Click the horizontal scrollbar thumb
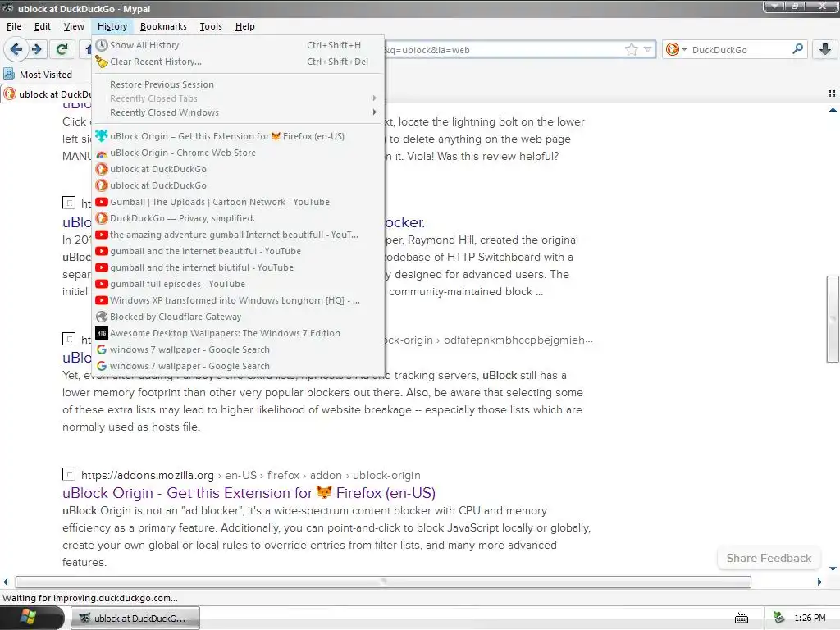 pyautogui.click(x=383, y=582)
